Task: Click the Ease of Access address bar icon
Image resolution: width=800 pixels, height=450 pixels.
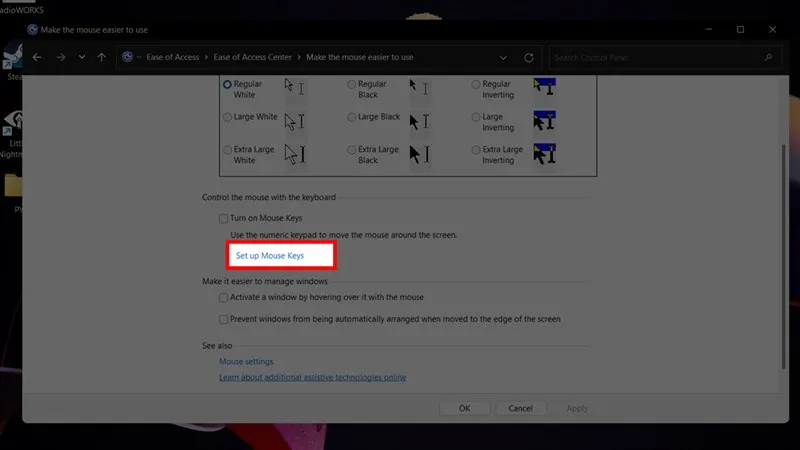Action: coord(127,57)
